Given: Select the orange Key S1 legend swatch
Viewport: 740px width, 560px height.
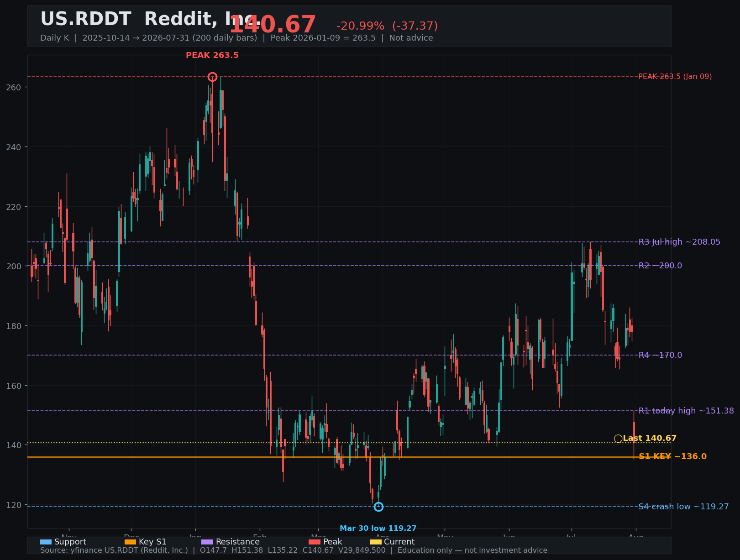Looking at the screenshot, I should tap(130, 542).
